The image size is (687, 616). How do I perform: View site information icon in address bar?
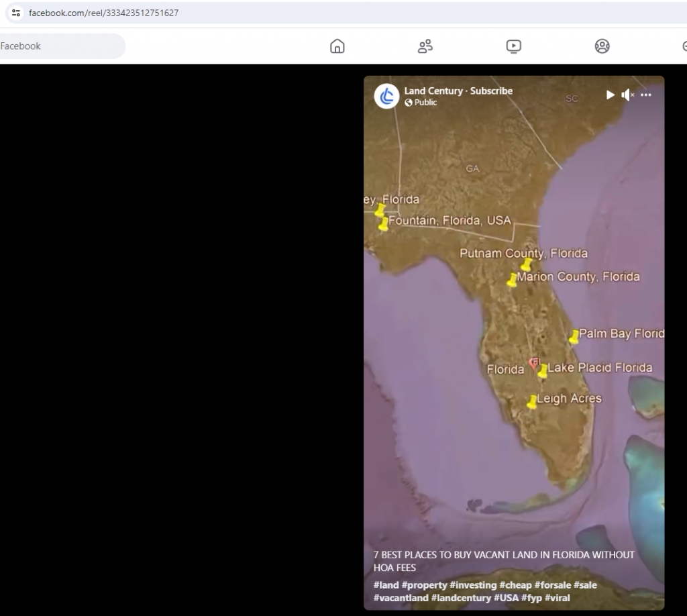coord(16,13)
